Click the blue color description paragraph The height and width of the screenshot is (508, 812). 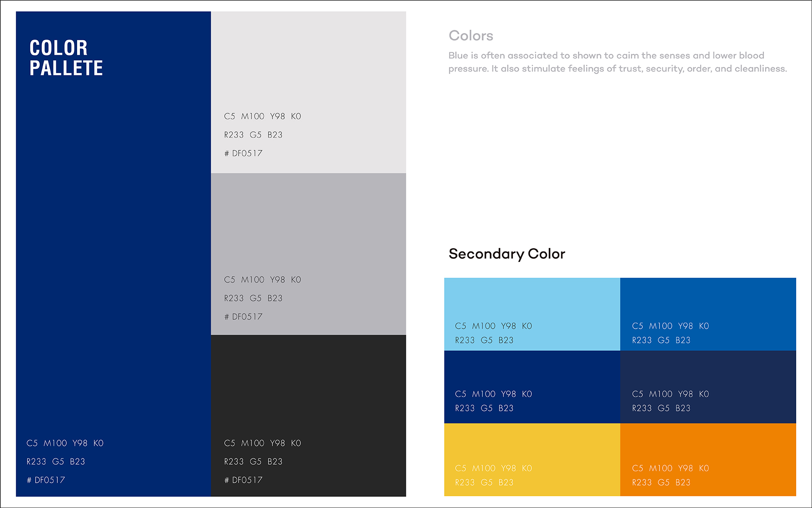[617, 62]
